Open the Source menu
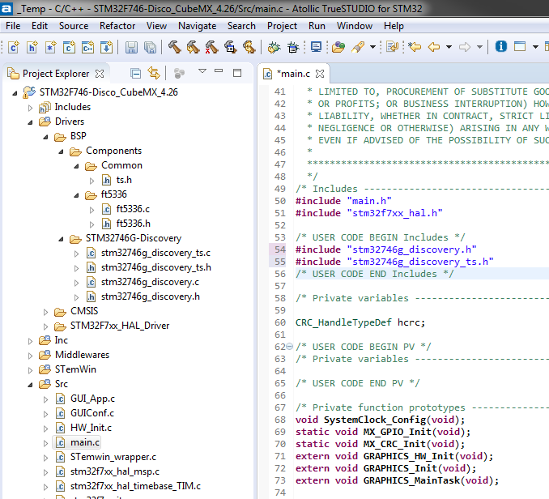Image resolution: width=549 pixels, height=499 pixels. (74, 26)
